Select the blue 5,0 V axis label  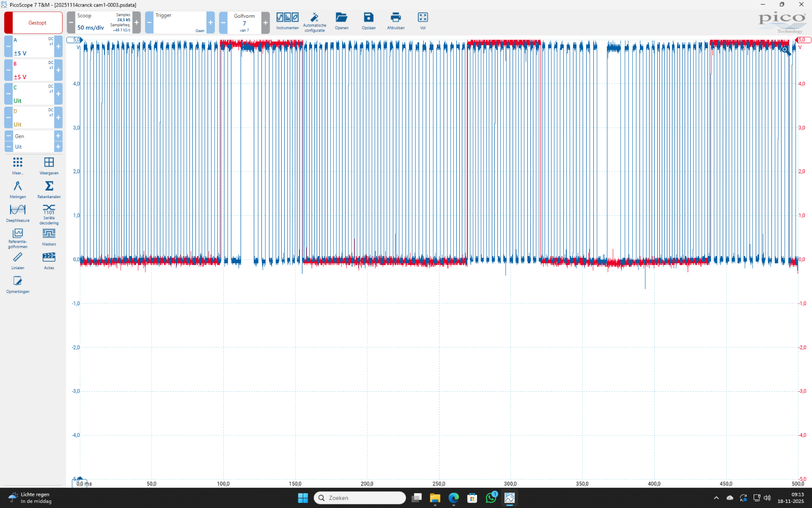tap(75, 40)
